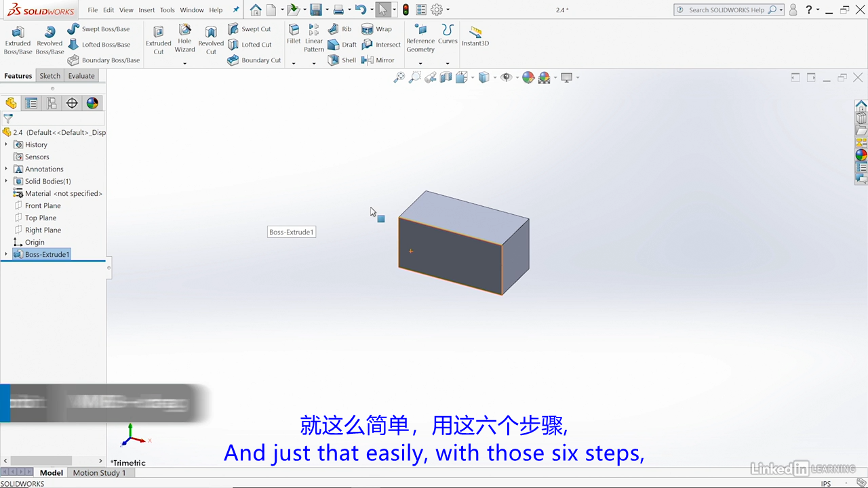Click Search SOLIDWORKS Help field
Image resolution: width=868 pixels, height=488 pixels.
727,10
